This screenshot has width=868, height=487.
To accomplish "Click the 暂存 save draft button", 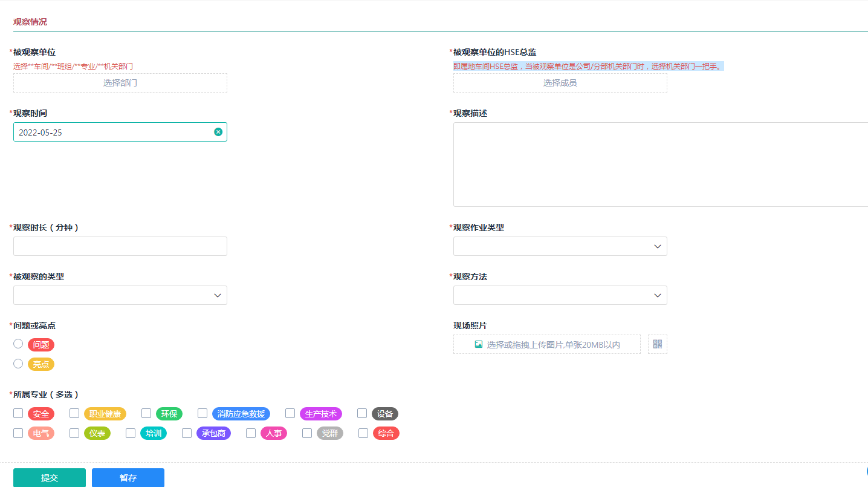I will coord(128,477).
